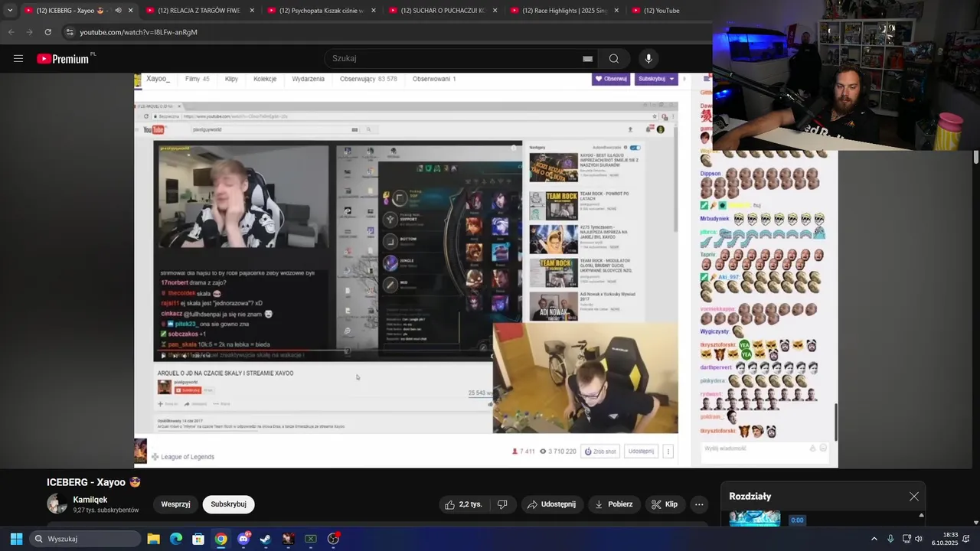The height and width of the screenshot is (551, 980).
Task: Mute the ICEBERG - Xayoo tab audio
Action: 118,11
